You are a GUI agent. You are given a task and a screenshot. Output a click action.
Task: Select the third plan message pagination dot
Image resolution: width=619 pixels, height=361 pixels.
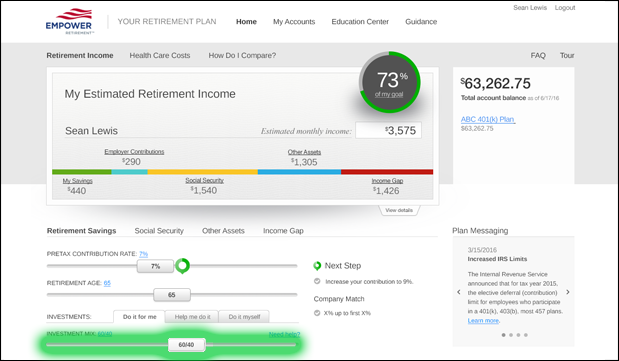518,335
